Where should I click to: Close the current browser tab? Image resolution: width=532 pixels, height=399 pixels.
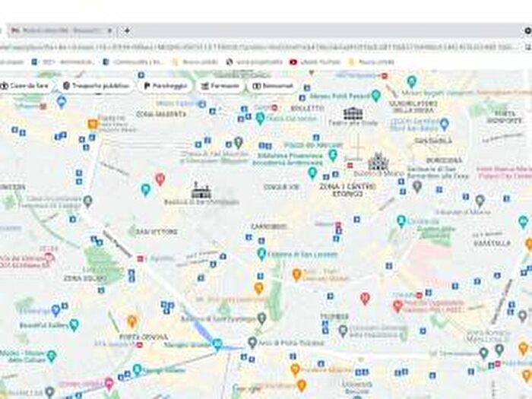click(x=109, y=30)
